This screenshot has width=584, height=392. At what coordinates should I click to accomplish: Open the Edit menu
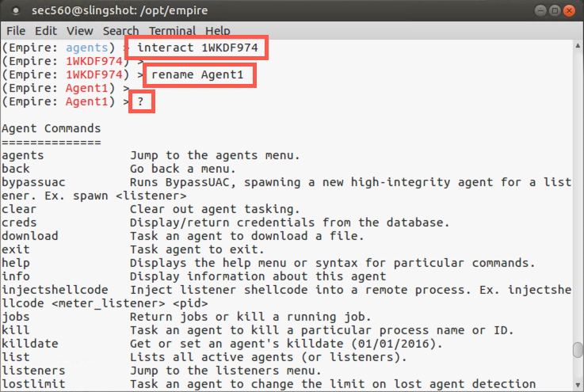[x=46, y=31]
